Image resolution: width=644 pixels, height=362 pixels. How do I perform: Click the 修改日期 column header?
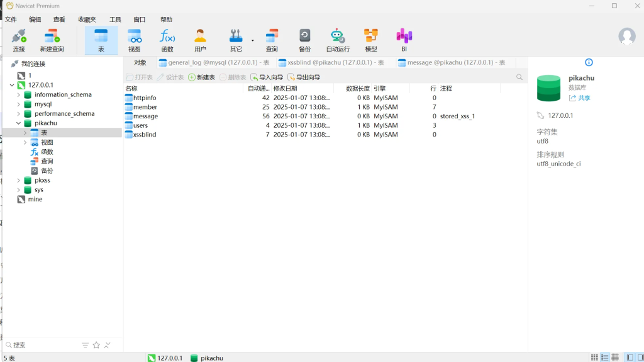coord(303,88)
